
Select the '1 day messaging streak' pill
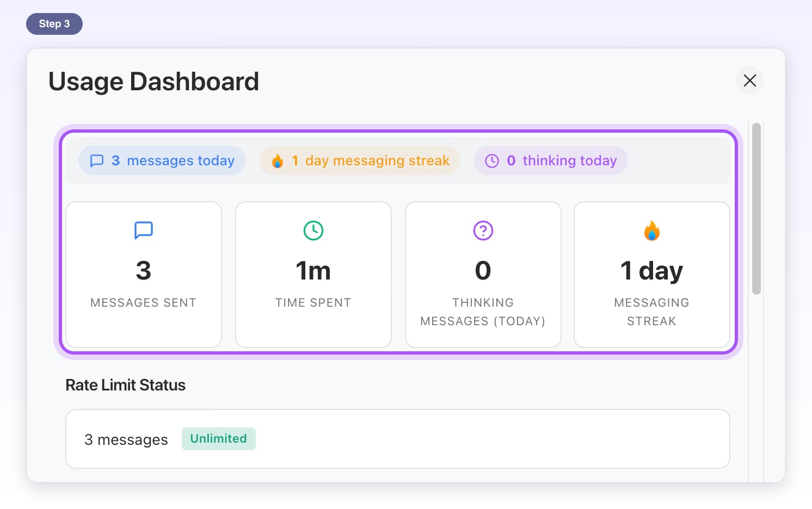(360, 160)
